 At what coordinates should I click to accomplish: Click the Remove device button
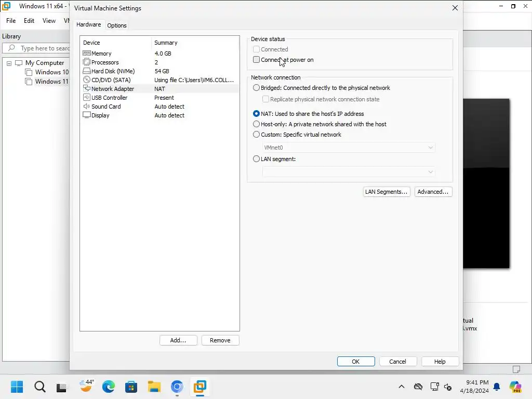(x=220, y=340)
